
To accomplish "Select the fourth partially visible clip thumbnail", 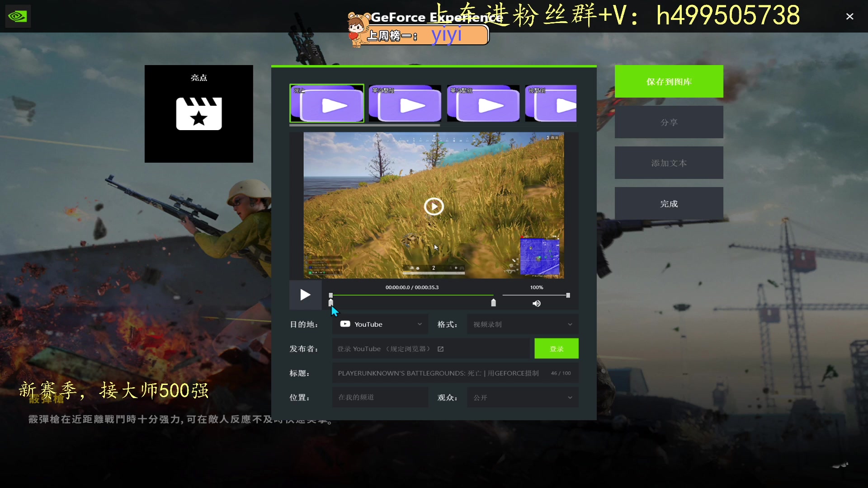I will click(x=551, y=103).
